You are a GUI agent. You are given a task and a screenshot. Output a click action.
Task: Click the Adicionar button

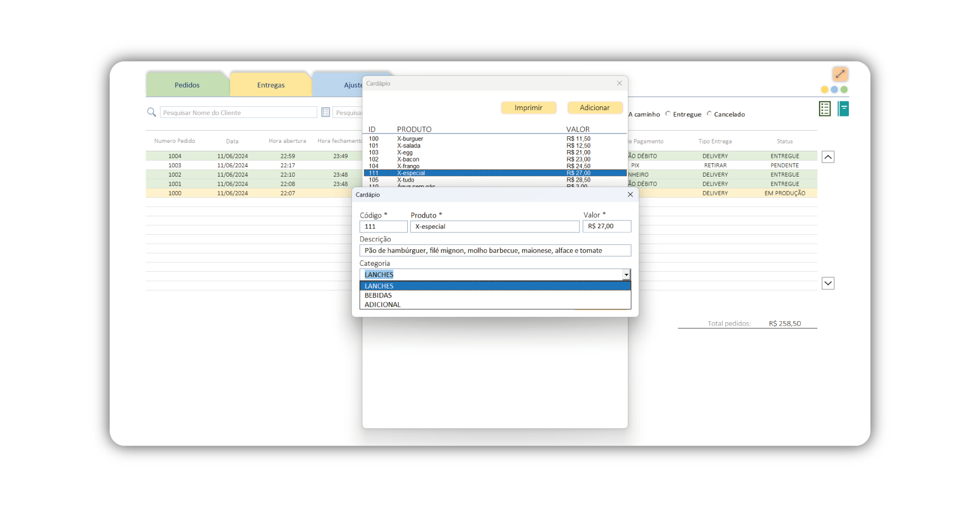click(595, 107)
